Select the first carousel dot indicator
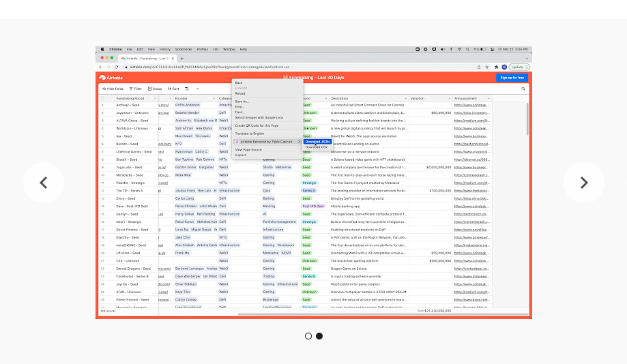This screenshot has height=364, width=627. click(x=308, y=336)
